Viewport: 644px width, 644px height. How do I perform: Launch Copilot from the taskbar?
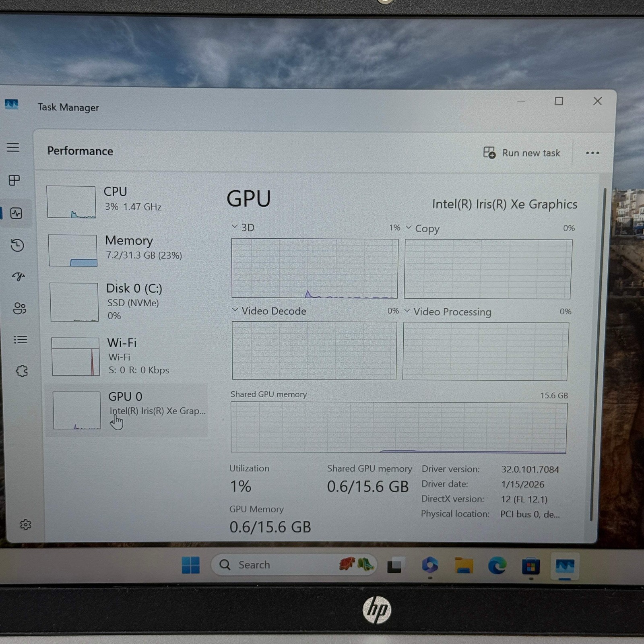429,565
